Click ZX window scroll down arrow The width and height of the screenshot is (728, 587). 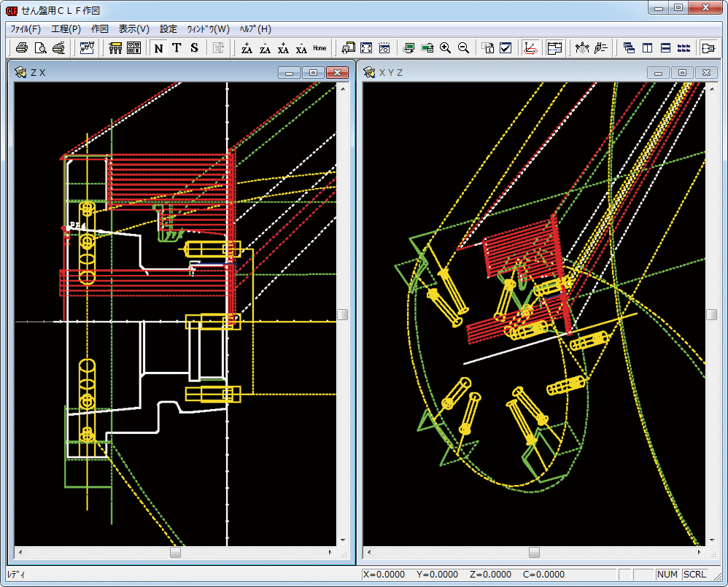click(343, 540)
